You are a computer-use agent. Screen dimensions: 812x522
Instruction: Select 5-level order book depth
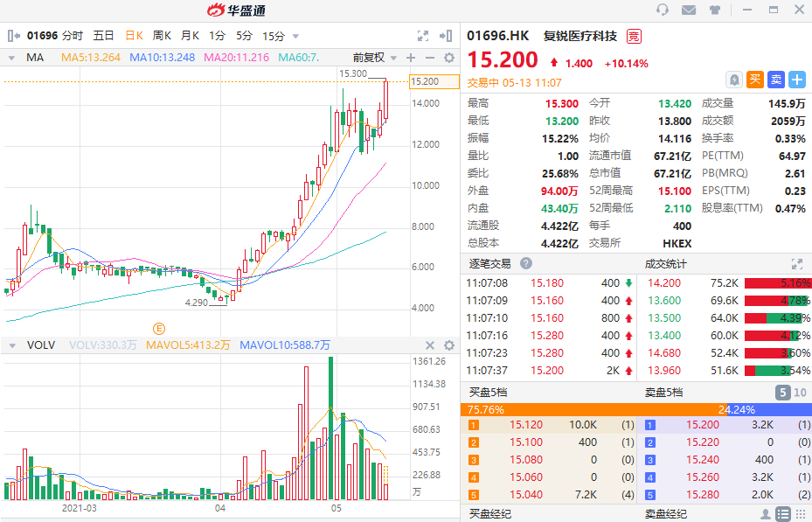783,393
